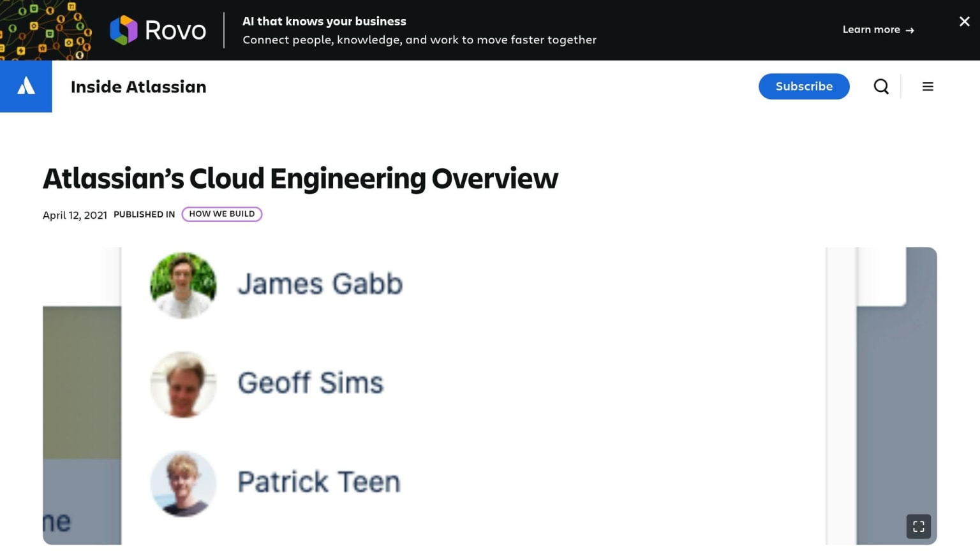Expand the hero image to fullscreen

[919, 526]
